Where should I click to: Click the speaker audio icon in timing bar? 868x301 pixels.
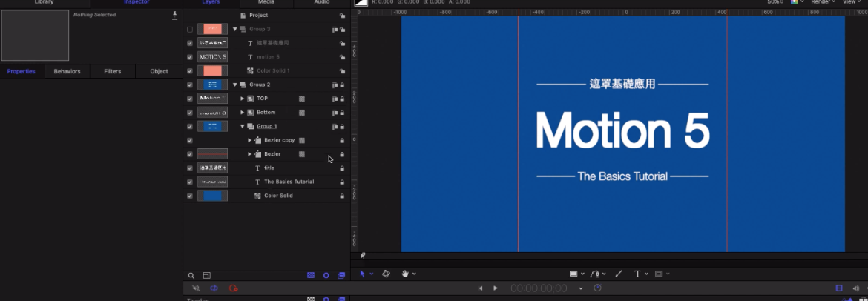tap(856, 288)
